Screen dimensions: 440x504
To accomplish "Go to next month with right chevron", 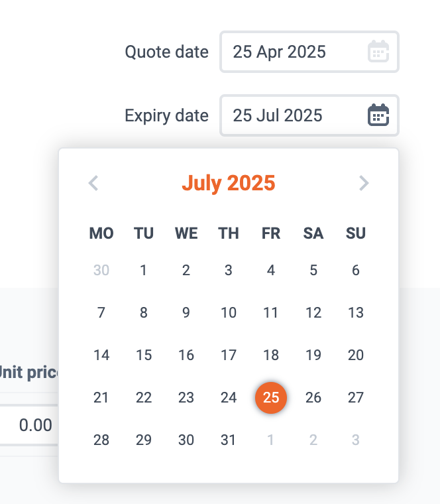I will tap(364, 183).
